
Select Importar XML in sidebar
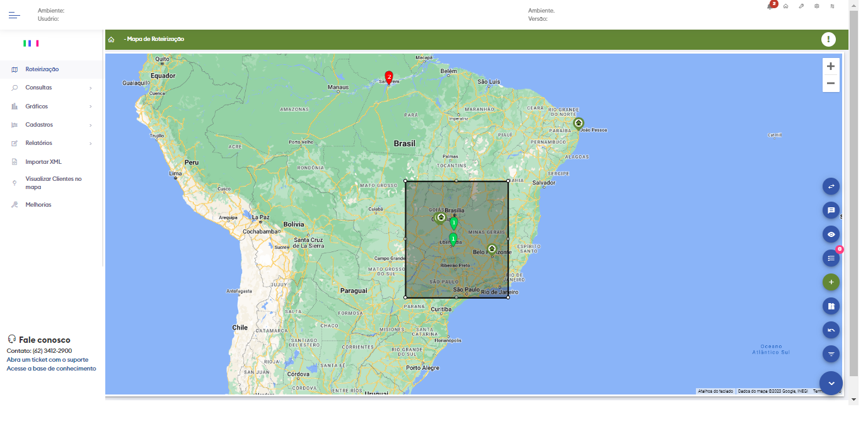[x=43, y=162]
